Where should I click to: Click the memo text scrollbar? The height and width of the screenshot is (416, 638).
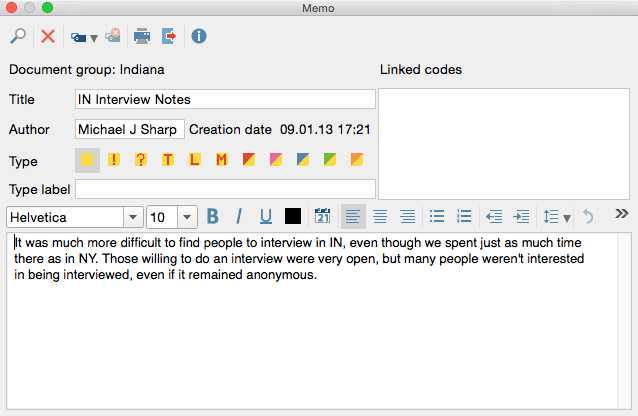(x=624, y=321)
